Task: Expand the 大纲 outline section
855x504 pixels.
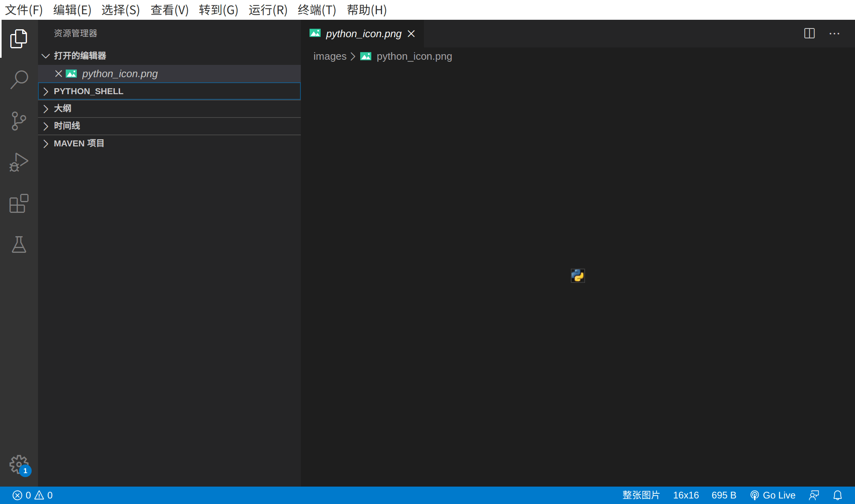Action: [x=169, y=108]
